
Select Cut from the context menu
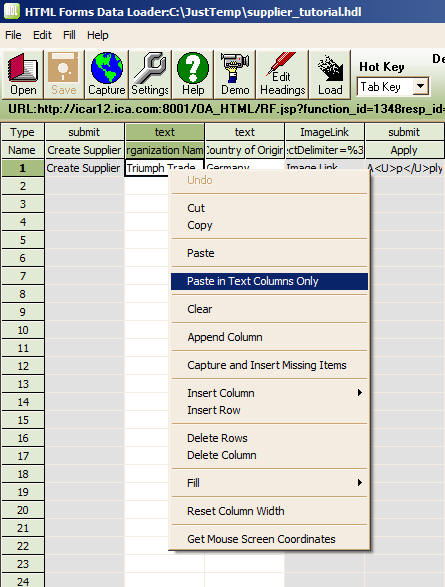(x=269, y=208)
